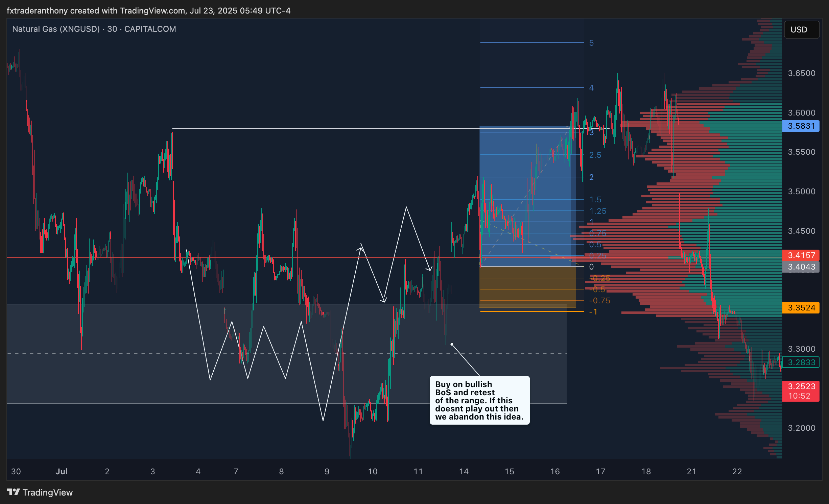Click the 3.2000 price axis value
Screen dimensions: 829x504
pos(802,428)
